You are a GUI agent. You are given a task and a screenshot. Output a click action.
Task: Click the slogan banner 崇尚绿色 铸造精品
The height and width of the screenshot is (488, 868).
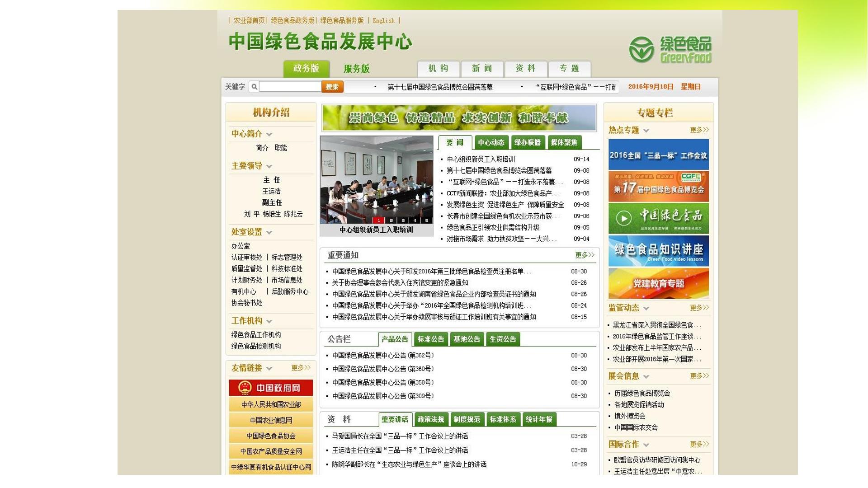[x=459, y=117]
